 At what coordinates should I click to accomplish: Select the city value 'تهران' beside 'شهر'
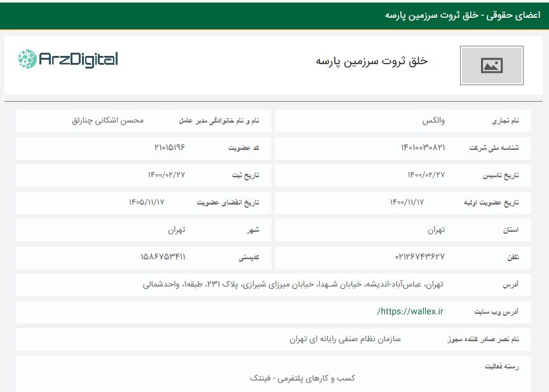click(177, 230)
